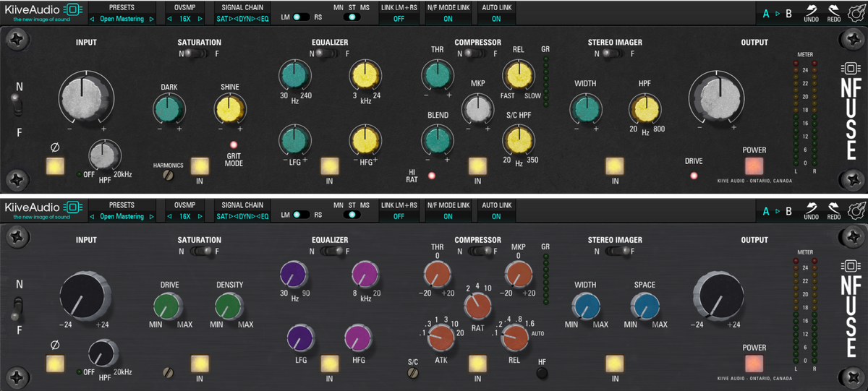Click the HARMONICS screw trim in top unit
The height and width of the screenshot is (391, 868).
(169, 174)
